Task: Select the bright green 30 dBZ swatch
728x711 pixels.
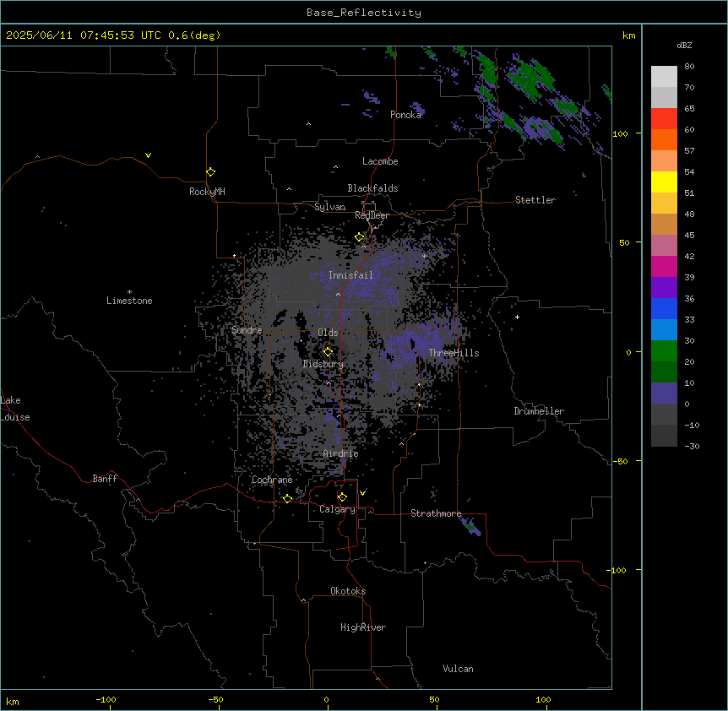Action: (x=664, y=351)
